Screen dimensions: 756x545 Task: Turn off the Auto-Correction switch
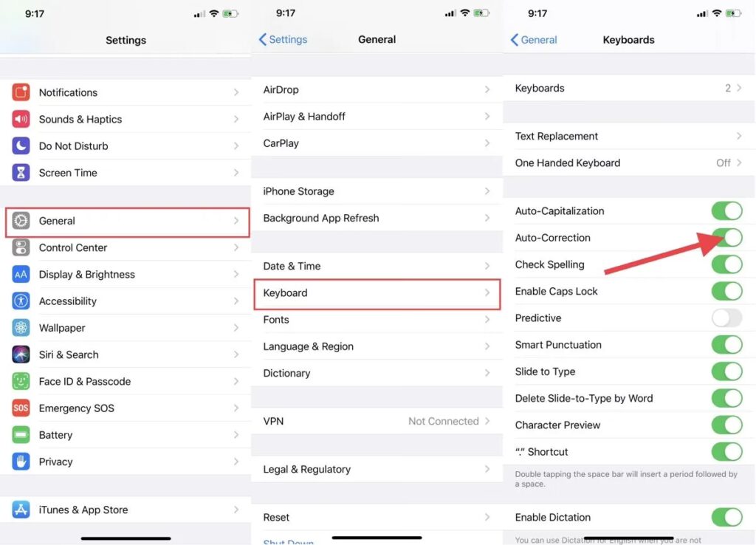point(726,238)
